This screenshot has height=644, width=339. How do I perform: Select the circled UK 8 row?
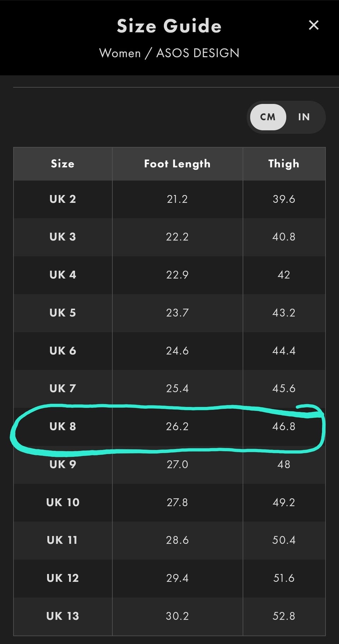coord(169,427)
